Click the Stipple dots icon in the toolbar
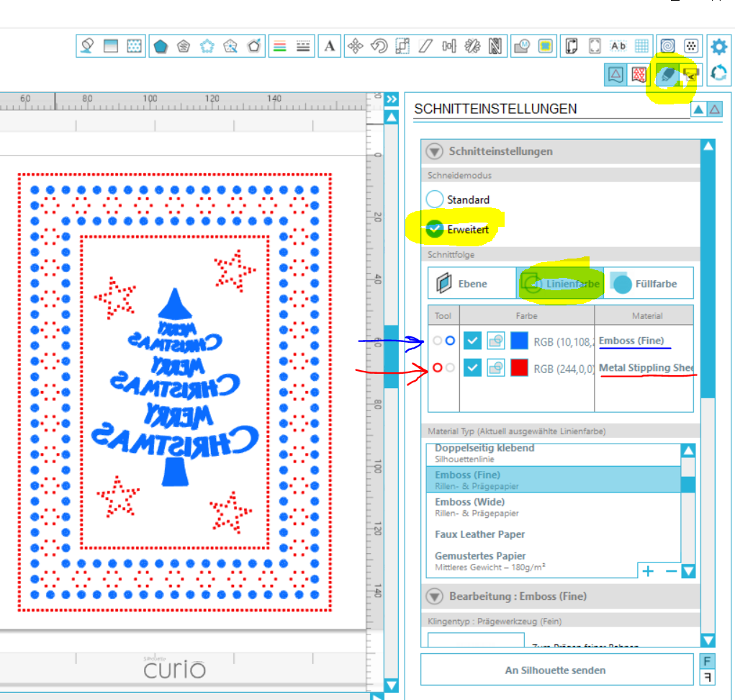Image resolution: width=735 pixels, height=700 pixels. point(690,46)
